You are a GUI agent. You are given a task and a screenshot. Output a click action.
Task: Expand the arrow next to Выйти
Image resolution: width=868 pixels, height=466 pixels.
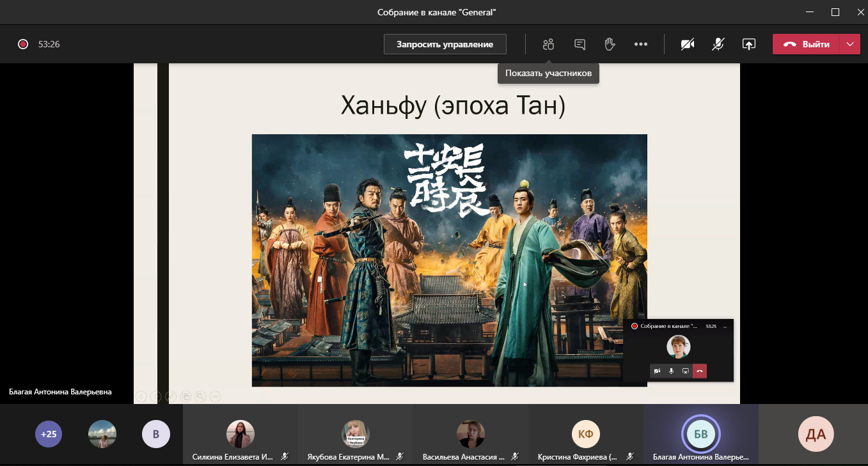pos(849,44)
